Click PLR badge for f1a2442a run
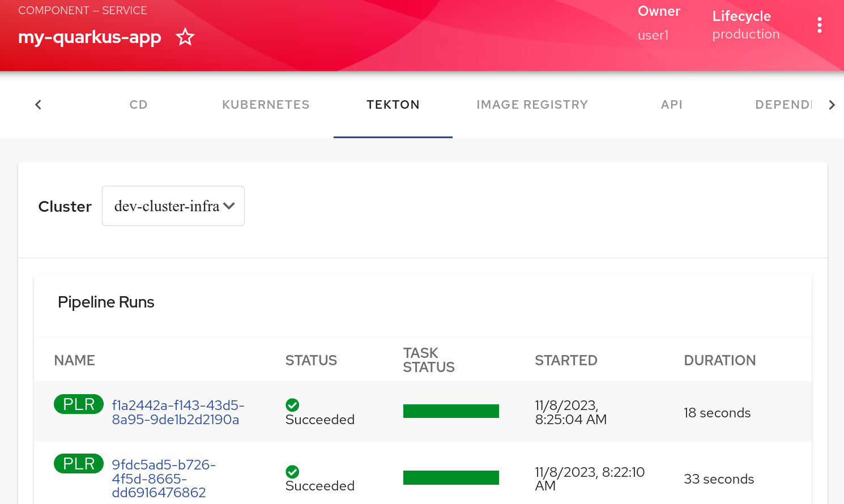Image resolution: width=844 pixels, height=504 pixels. 79,404
